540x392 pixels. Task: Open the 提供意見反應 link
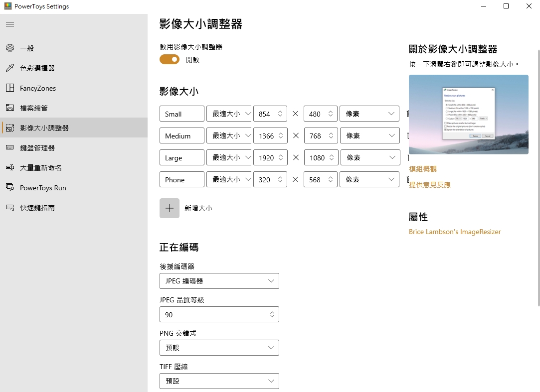coord(430,185)
